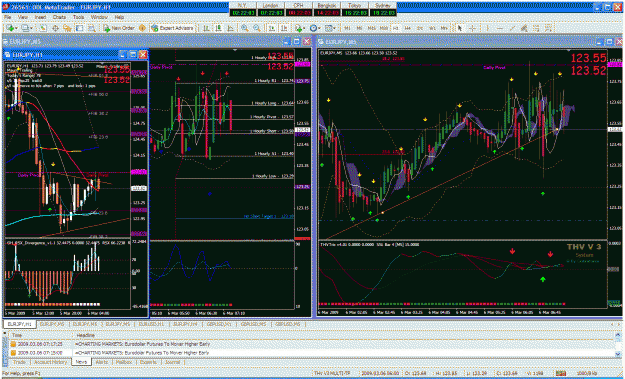The height and width of the screenshot is (379, 625).
Task: Open the File menu
Action: click(8, 18)
